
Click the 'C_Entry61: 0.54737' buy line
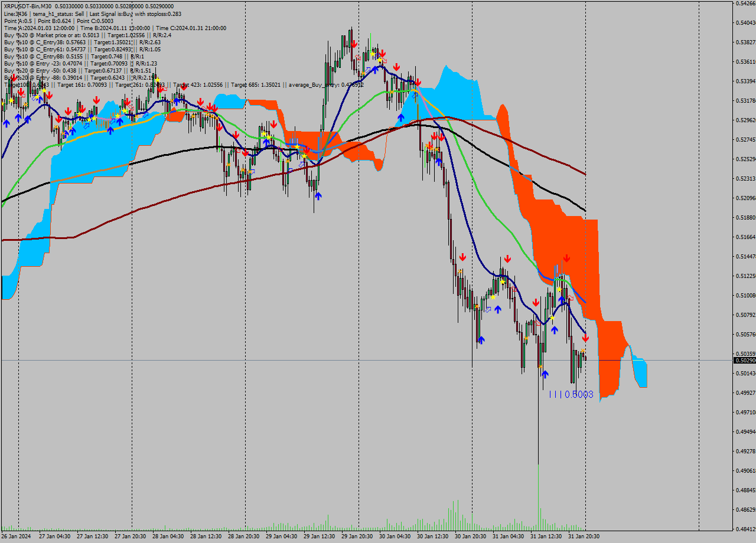(x=82, y=49)
